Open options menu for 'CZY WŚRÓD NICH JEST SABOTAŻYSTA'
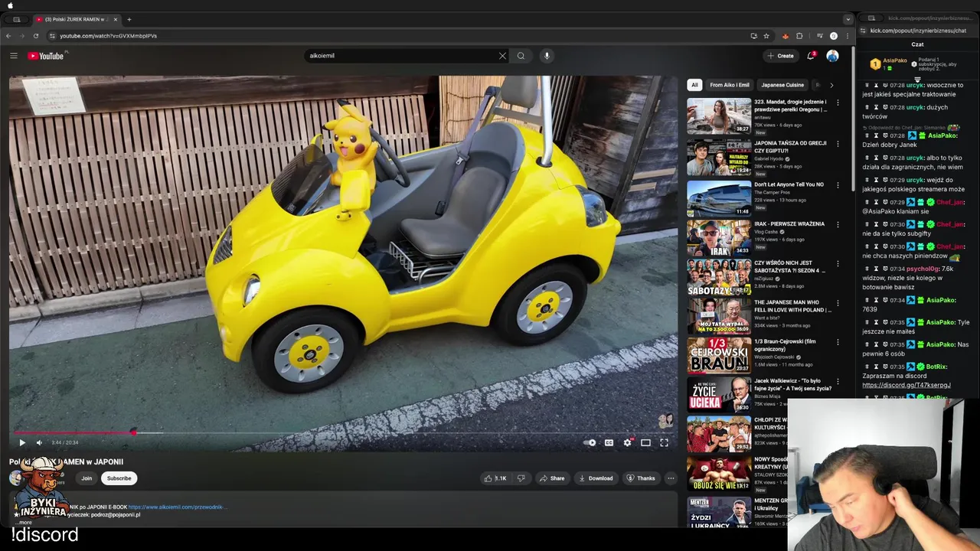The image size is (980, 551). pos(838,264)
